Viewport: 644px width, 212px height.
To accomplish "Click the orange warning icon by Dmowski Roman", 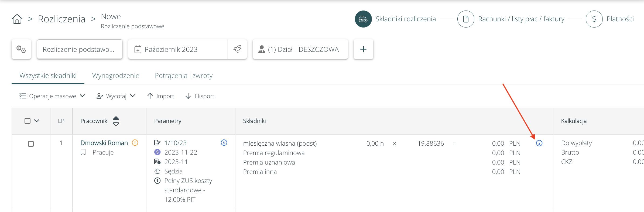I will pyautogui.click(x=135, y=143).
